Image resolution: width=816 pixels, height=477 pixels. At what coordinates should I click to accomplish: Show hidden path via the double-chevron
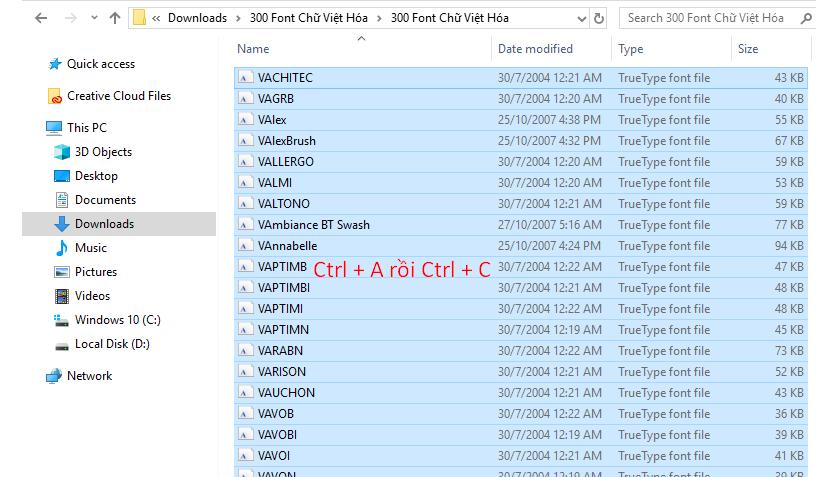click(x=156, y=19)
